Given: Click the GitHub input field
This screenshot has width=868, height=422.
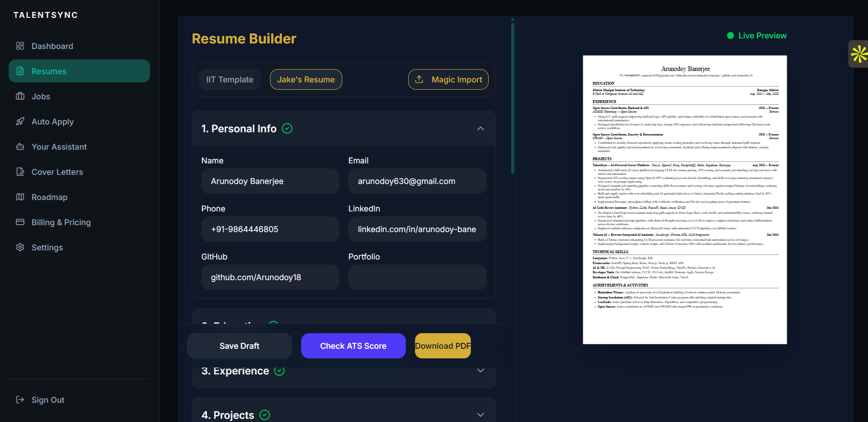Looking at the screenshot, I should (x=270, y=277).
